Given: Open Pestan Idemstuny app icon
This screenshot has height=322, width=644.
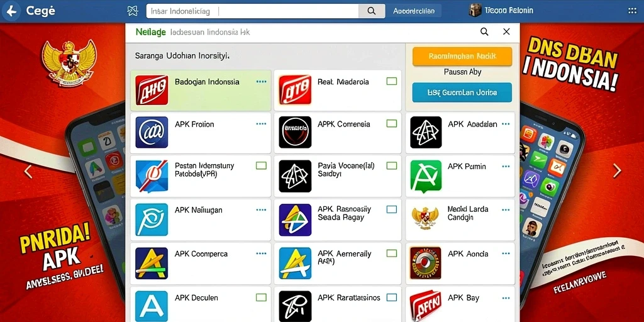Looking at the screenshot, I should [x=152, y=176].
